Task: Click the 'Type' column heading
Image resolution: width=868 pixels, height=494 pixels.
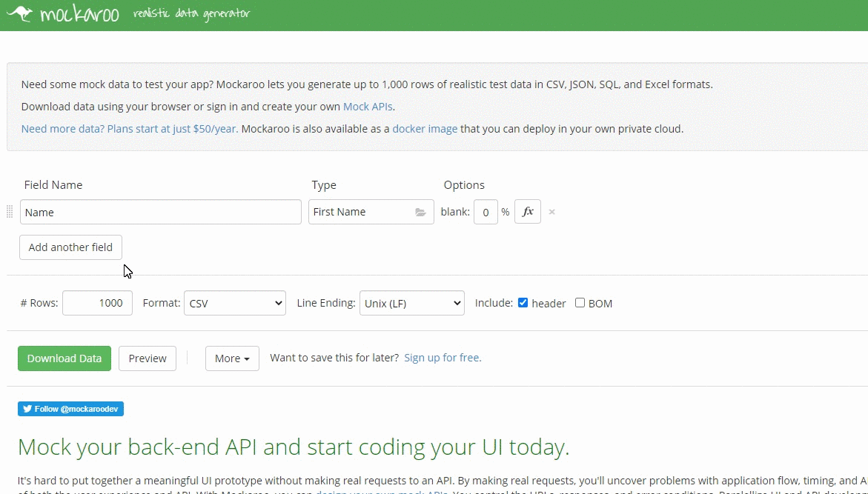Action: 324,184
